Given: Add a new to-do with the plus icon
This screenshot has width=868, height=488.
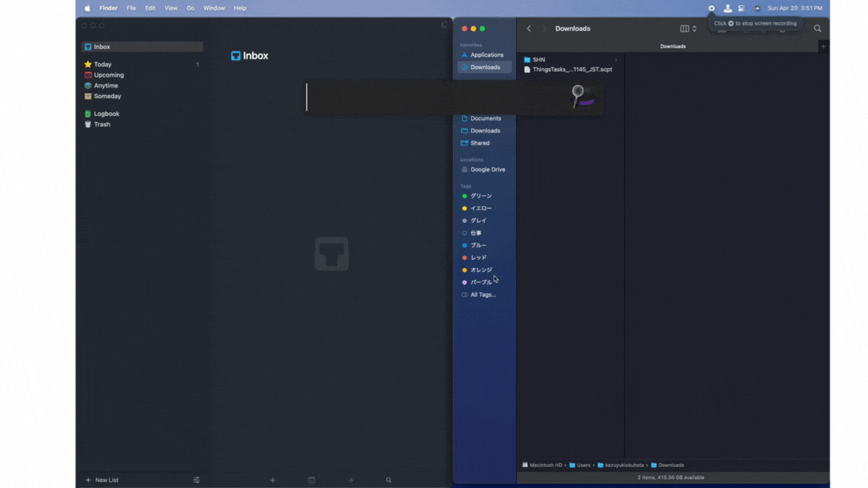Looking at the screenshot, I should pos(272,480).
